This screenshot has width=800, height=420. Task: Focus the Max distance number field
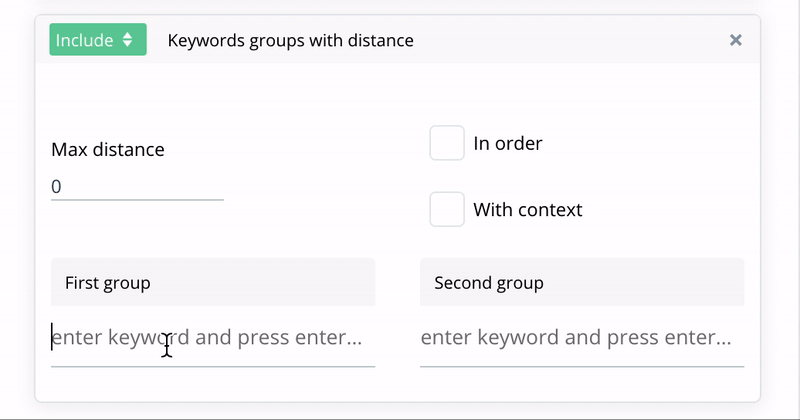[x=137, y=186]
